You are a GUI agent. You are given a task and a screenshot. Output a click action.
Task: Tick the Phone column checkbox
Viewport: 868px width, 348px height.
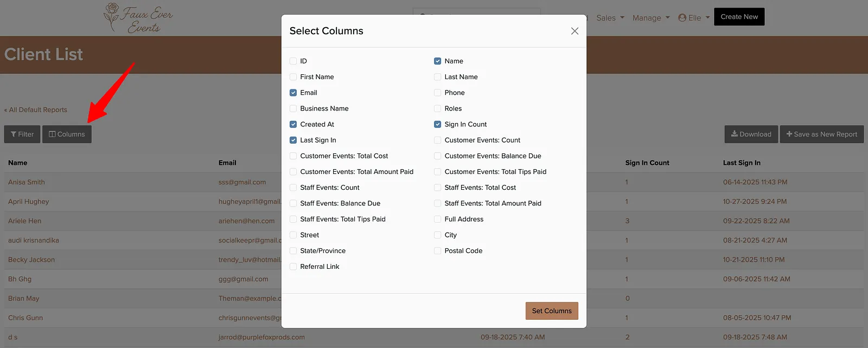437,93
